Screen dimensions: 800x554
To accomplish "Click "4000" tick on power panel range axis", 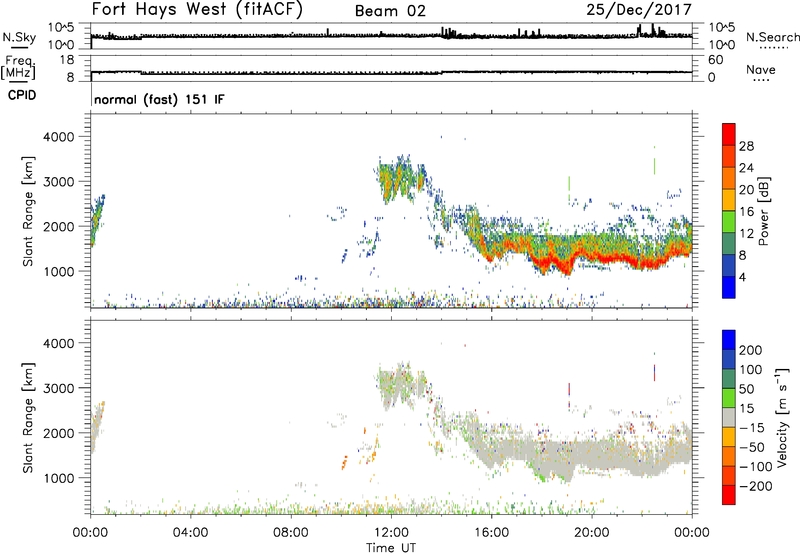I will (59, 137).
